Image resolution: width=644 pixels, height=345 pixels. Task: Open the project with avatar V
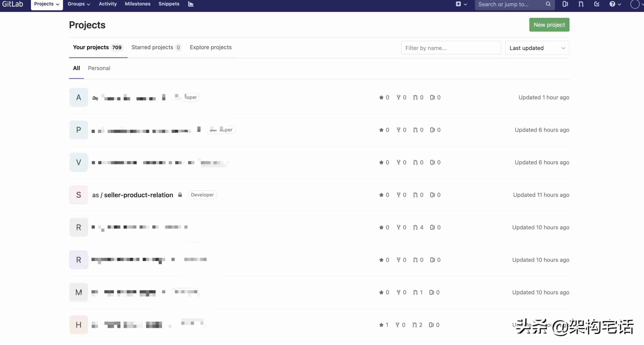pos(78,162)
